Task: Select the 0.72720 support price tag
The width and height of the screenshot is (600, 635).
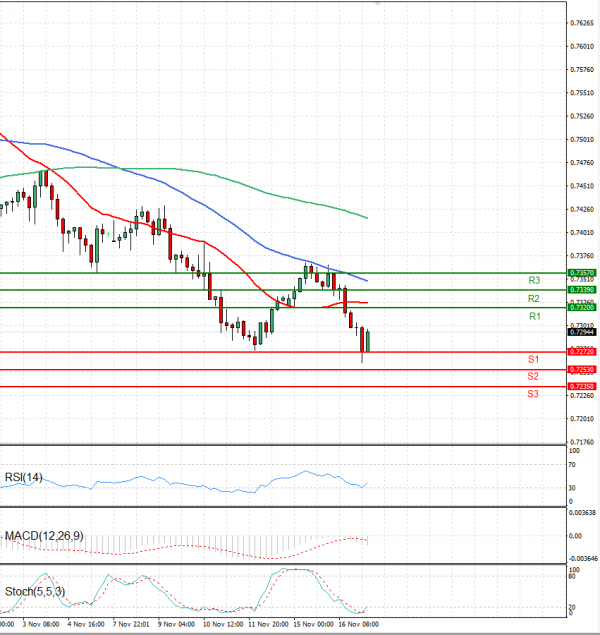Action: pyautogui.click(x=582, y=352)
